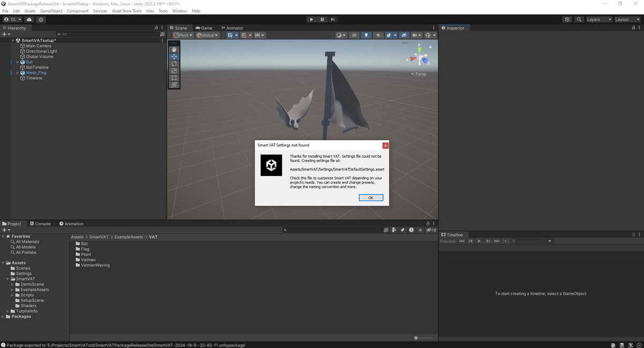
Task: Select the Scale tool in scene overlay
Action: 174,71
